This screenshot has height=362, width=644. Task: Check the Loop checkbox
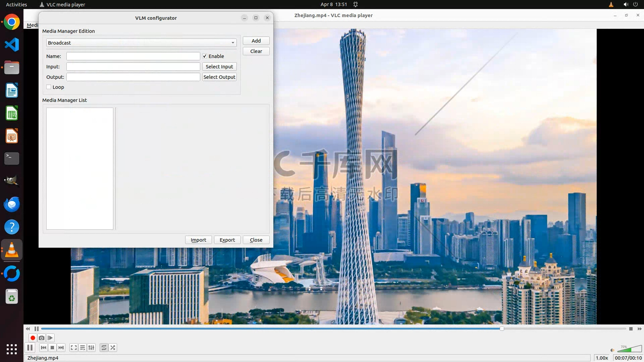pos(49,87)
